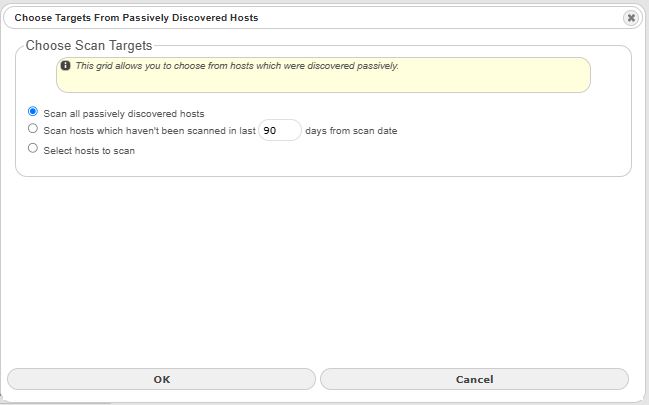The height and width of the screenshot is (405, 649).
Task: Click the info icon in yellow banner
Action: [65, 65]
